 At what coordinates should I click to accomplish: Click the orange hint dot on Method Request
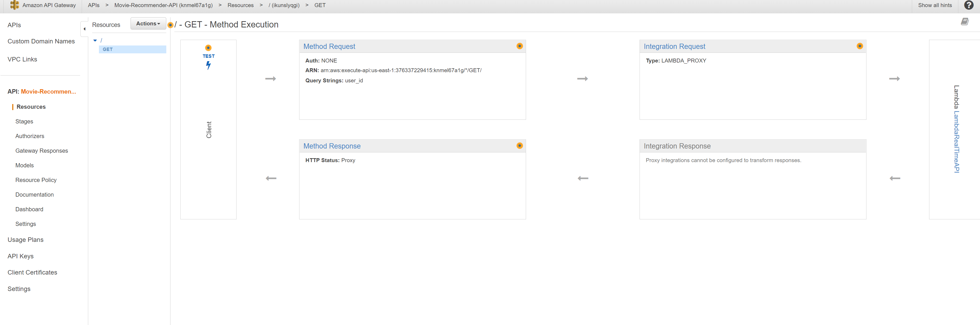[x=519, y=46]
